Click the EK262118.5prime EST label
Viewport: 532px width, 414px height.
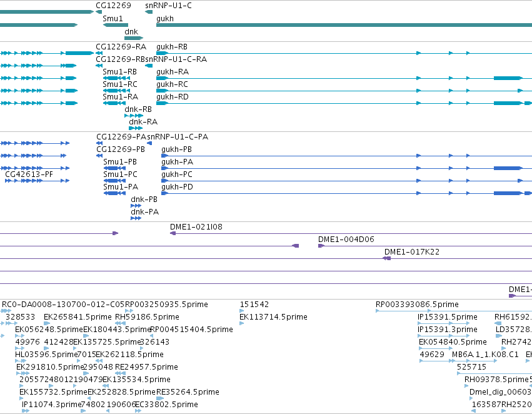pyautogui.click(x=129, y=355)
